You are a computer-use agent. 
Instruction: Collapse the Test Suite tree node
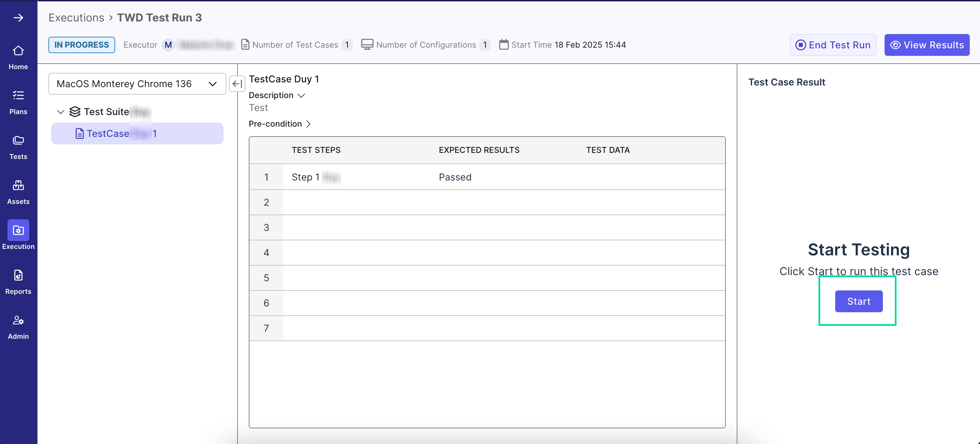click(x=60, y=112)
